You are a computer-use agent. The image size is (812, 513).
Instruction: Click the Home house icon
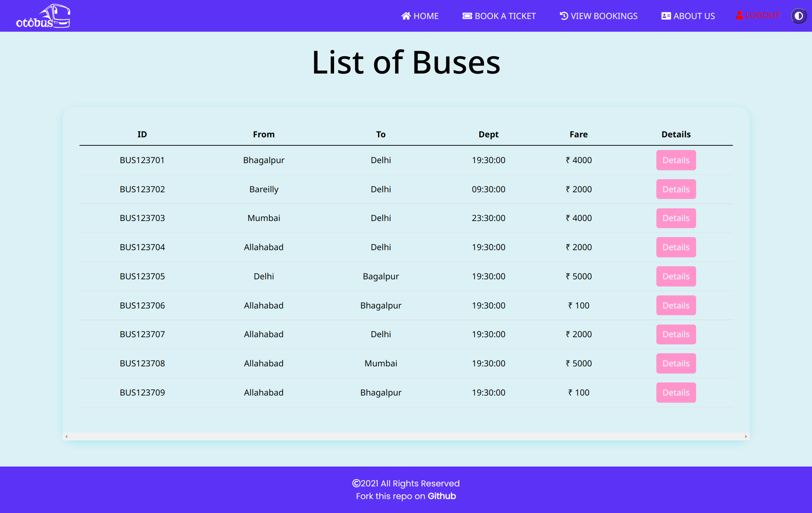point(406,16)
